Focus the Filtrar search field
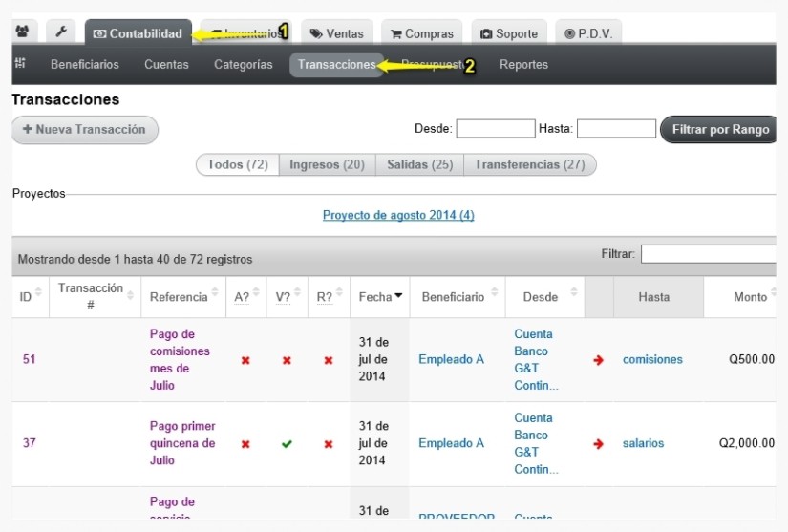Viewport: 788px width, 532px height. pos(709,254)
